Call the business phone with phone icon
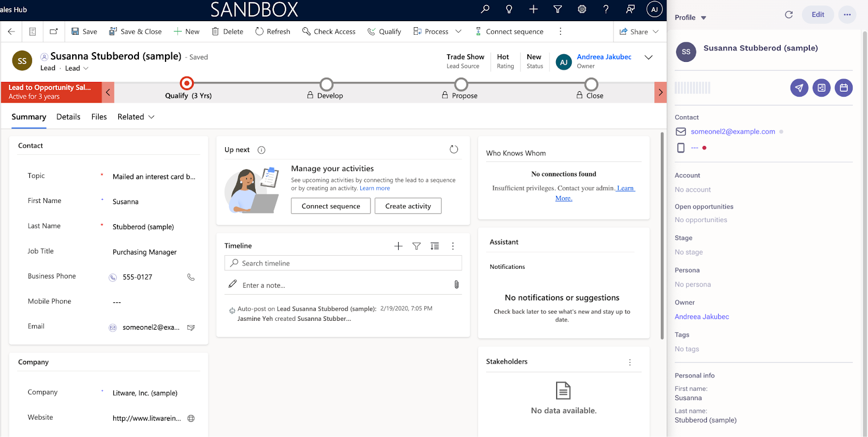The image size is (868, 437). 191,277
